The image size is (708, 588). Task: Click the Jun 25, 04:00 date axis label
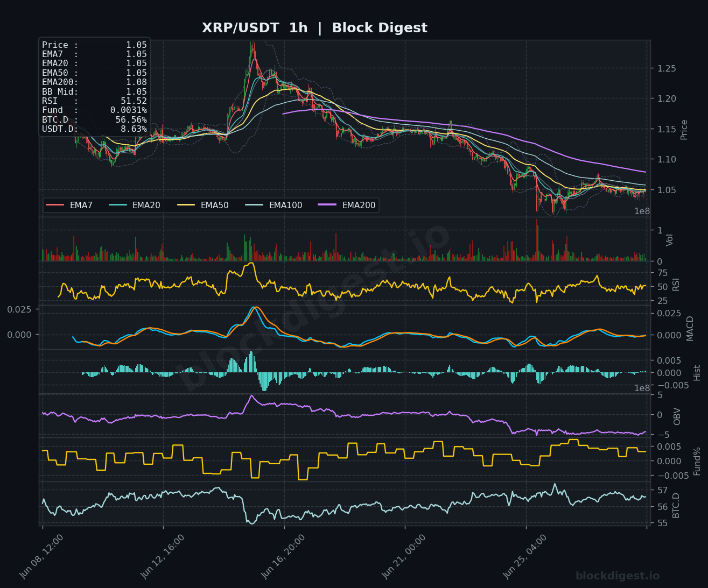525,556
